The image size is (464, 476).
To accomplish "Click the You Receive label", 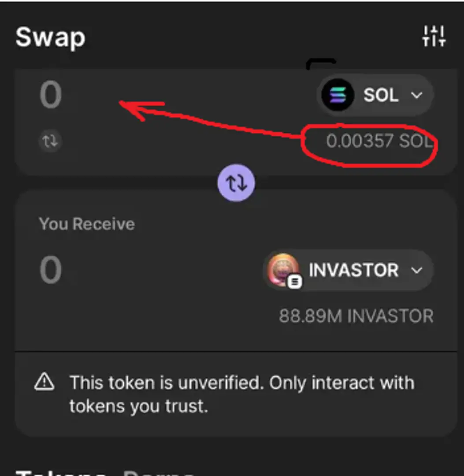I will point(87,224).
